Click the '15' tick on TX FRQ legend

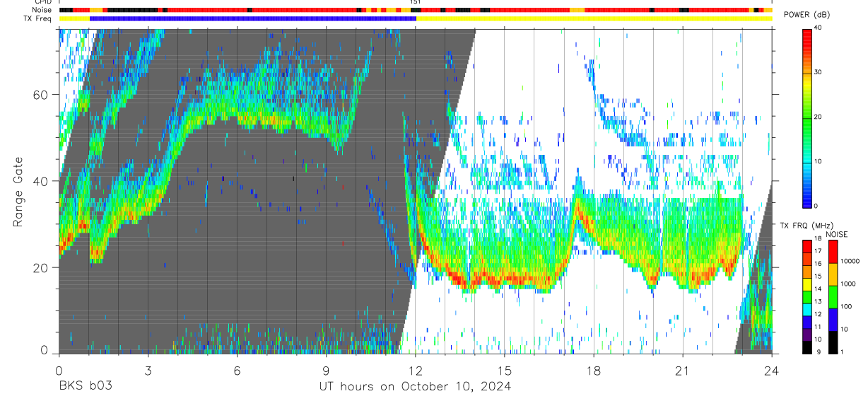[x=818, y=277]
